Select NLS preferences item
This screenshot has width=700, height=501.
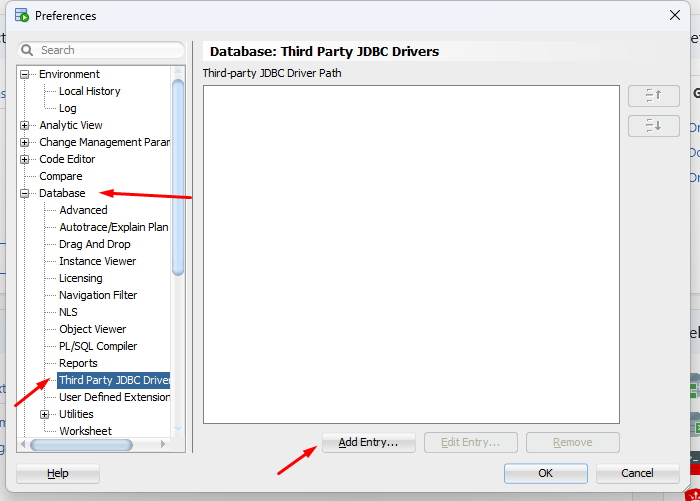pos(68,312)
